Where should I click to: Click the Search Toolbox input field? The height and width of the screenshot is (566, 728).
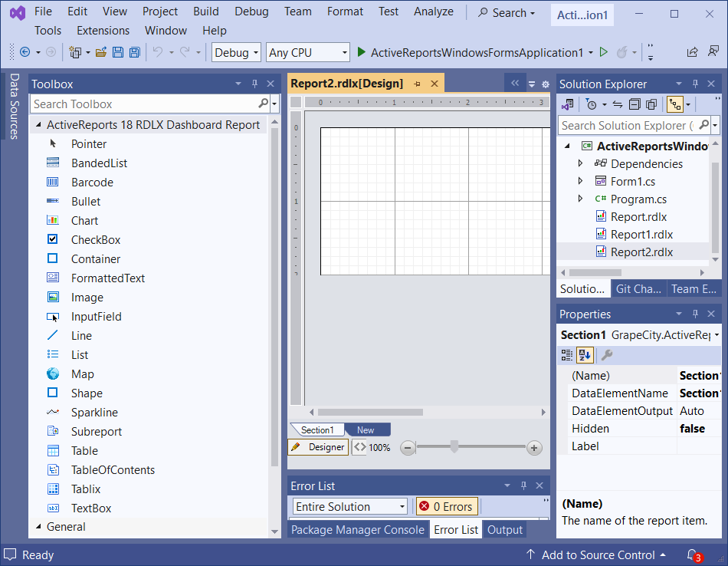click(144, 104)
